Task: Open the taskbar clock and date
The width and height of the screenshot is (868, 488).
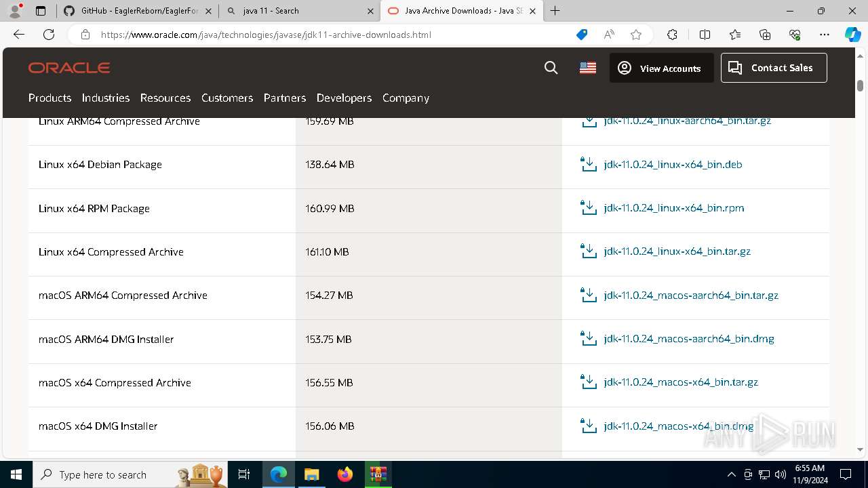Action: [809, 474]
